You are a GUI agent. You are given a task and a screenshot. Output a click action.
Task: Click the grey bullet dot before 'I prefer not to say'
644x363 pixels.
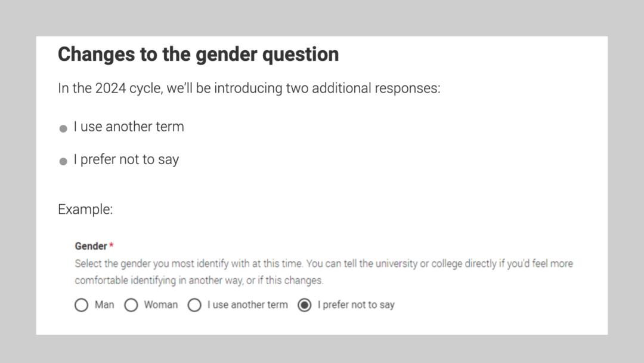point(63,161)
